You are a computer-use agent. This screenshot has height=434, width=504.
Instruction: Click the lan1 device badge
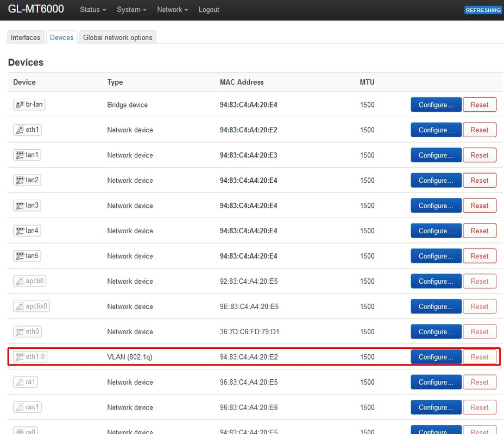click(x=27, y=155)
